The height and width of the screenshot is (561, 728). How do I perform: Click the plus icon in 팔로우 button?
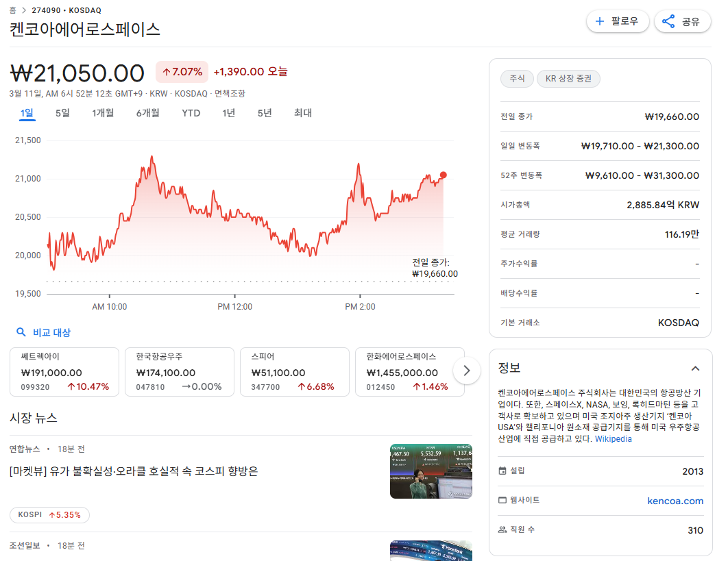click(x=599, y=21)
